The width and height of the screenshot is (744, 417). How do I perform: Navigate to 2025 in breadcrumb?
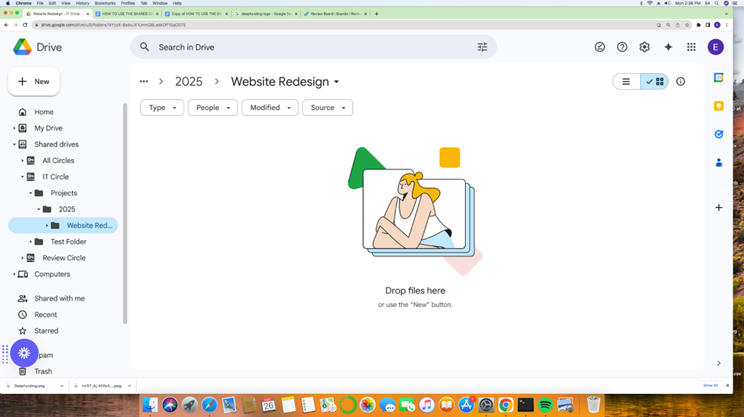[x=188, y=82]
